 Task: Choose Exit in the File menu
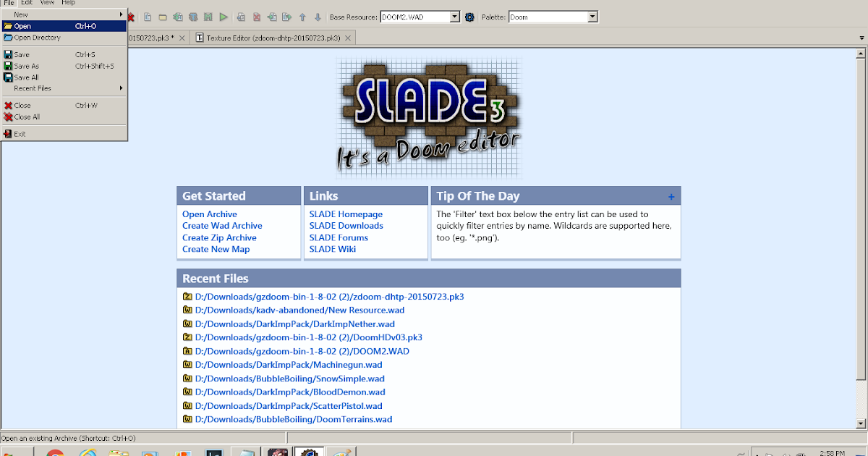click(x=64, y=134)
